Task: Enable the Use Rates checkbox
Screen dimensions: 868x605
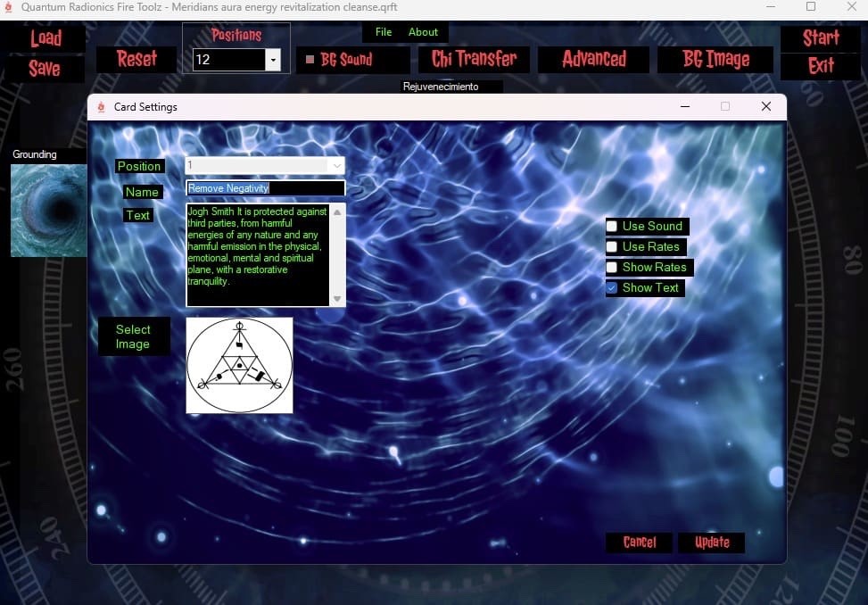Action: (612, 246)
